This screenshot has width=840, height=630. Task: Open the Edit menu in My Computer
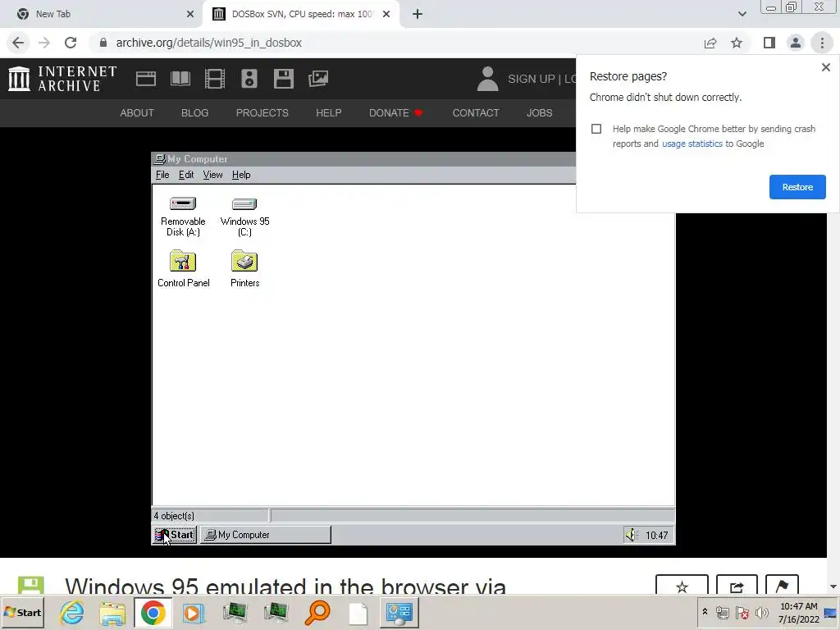186,175
